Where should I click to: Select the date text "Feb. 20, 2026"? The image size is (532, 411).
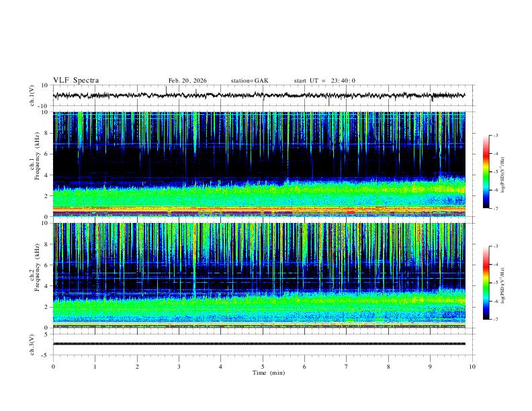(187, 81)
